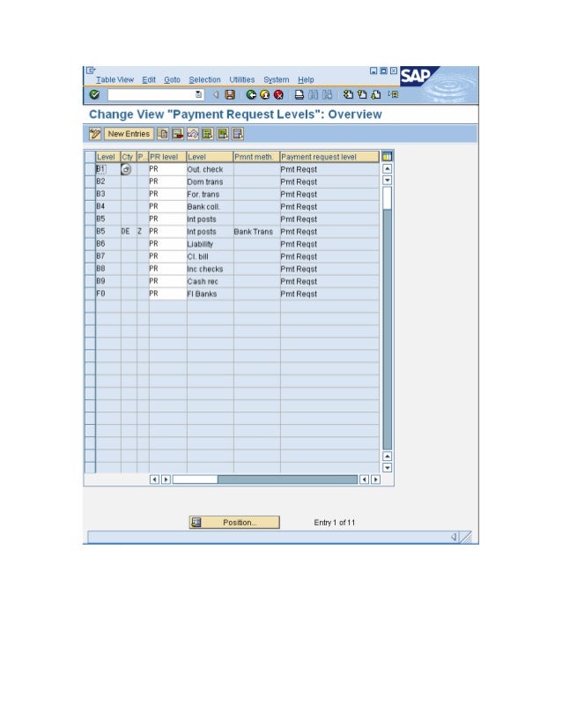Open the command field history dropdown
The width and height of the screenshot is (562, 728).
(x=198, y=94)
